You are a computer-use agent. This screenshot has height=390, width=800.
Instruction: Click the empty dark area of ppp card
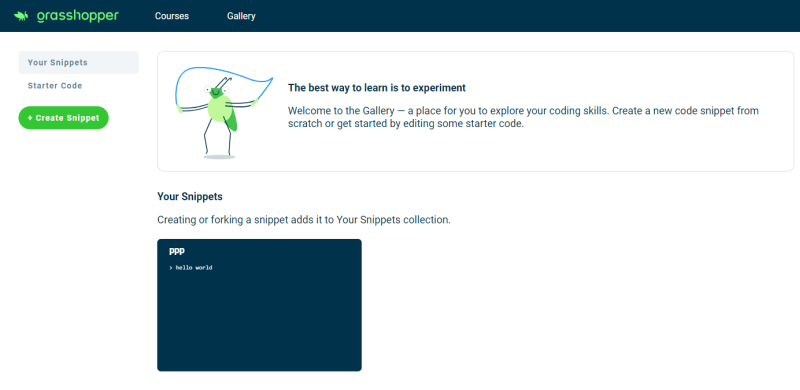pyautogui.click(x=259, y=324)
